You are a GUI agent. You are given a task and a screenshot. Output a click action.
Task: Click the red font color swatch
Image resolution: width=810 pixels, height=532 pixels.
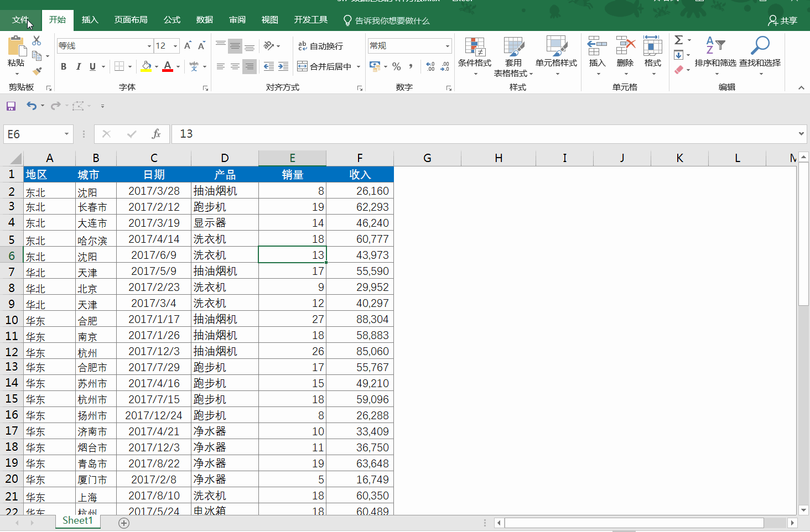coord(168,66)
